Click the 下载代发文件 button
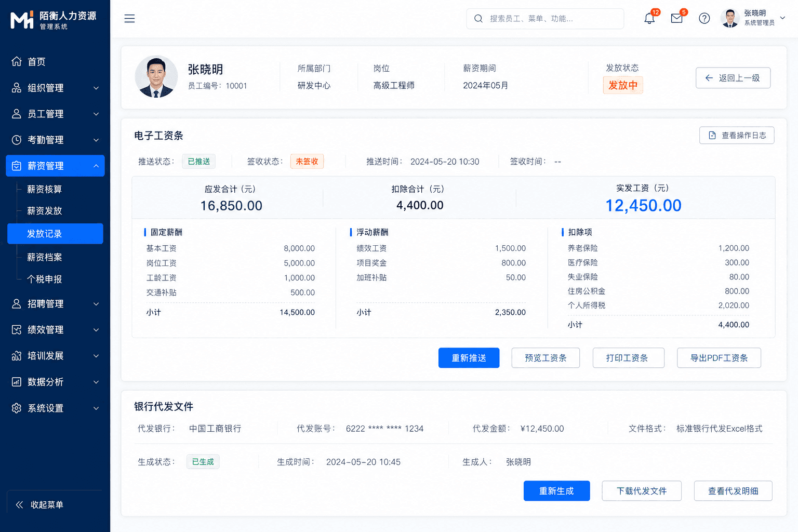Image resolution: width=798 pixels, height=532 pixels. tap(642, 491)
